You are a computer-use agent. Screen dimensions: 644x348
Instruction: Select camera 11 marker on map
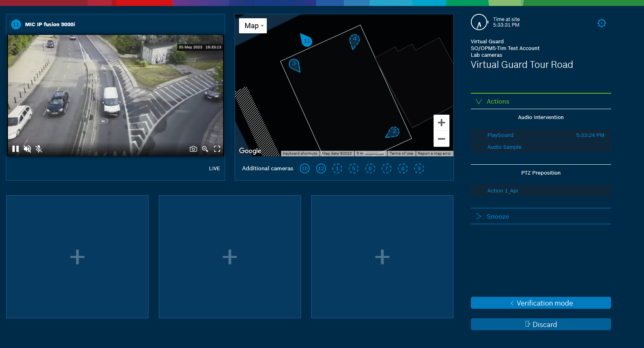pos(306,40)
